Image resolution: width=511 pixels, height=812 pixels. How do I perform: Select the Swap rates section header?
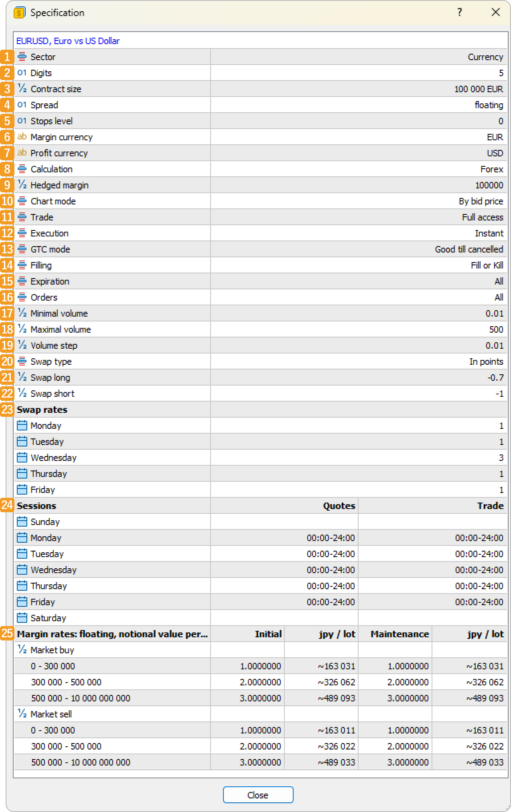pyautogui.click(x=42, y=410)
